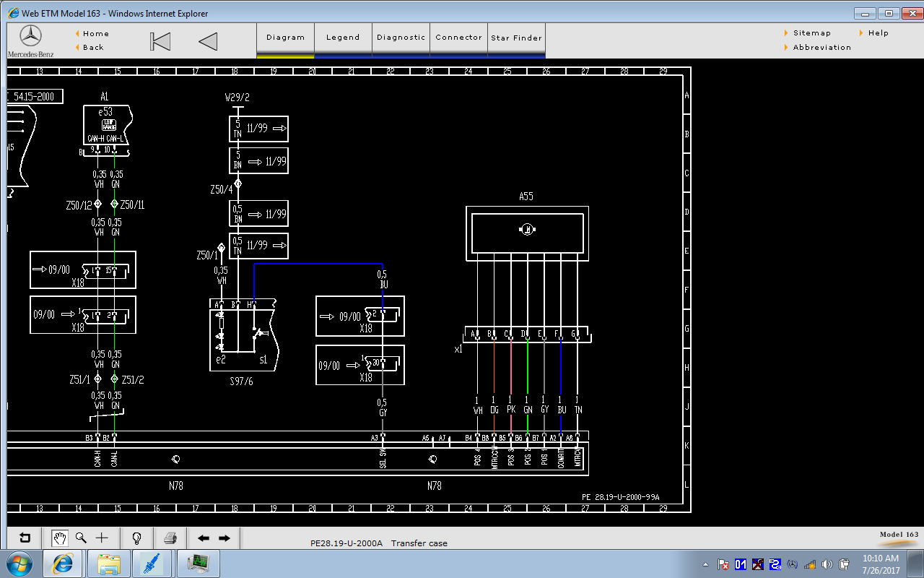Click the A55 component box in diagram
The height and width of the screenshot is (578, 924).
tap(526, 233)
